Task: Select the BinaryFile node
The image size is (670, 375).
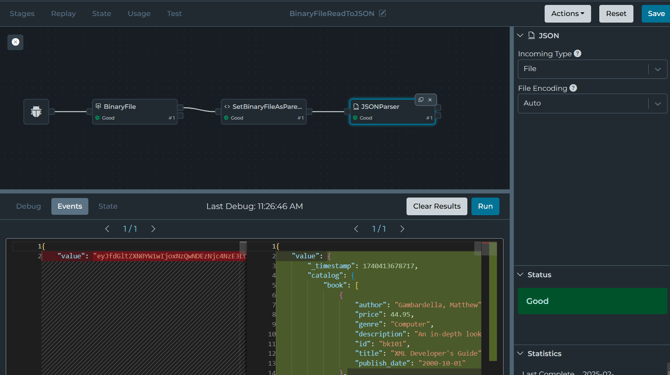Action: click(x=135, y=112)
